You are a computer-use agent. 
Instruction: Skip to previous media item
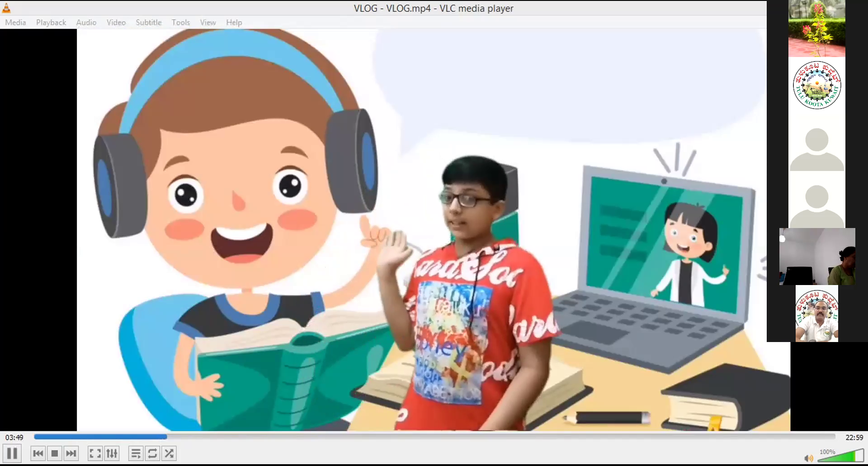pyautogui.click(x=38, y=453)
